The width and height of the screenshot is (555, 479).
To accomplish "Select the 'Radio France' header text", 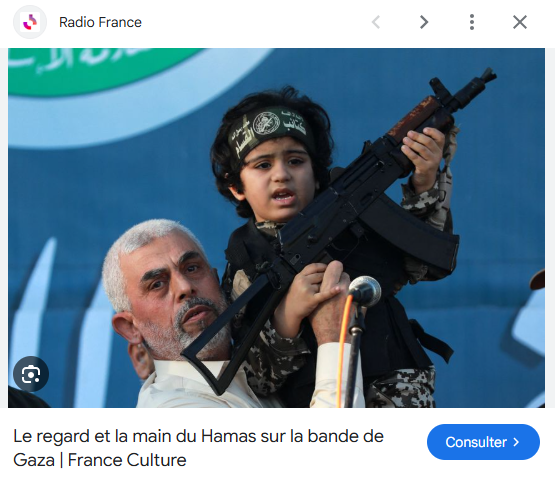I will pos(100,22).
